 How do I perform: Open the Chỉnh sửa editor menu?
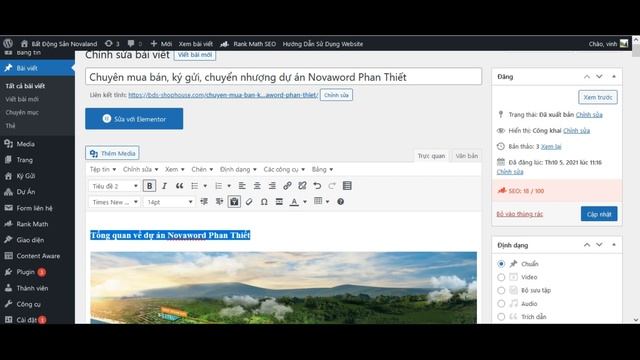[x=140, y=169]
